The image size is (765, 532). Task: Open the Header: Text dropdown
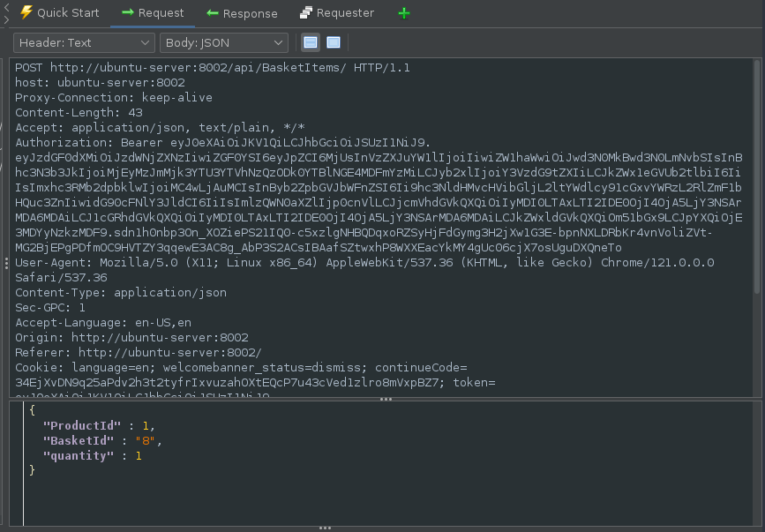pos(84,43)
